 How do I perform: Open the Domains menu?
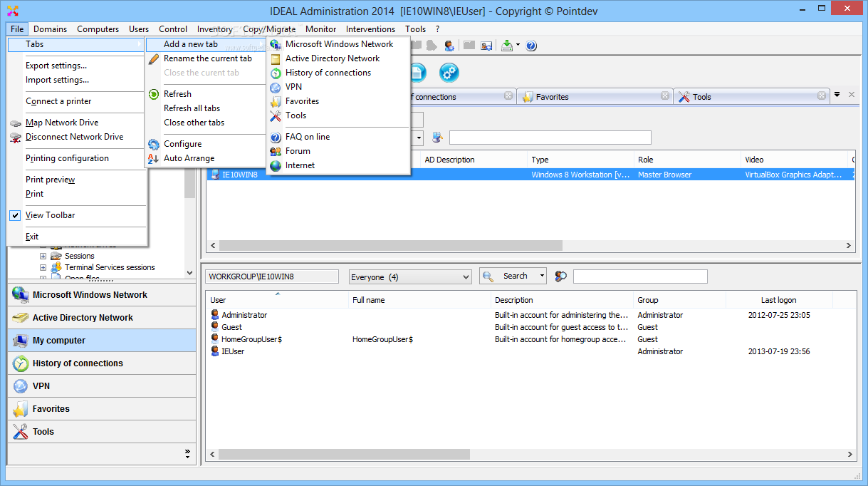(x=50, y=29)
